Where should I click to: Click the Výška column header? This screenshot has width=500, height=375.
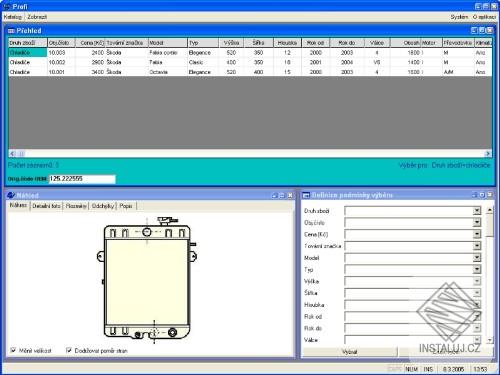tap(231, 43)
